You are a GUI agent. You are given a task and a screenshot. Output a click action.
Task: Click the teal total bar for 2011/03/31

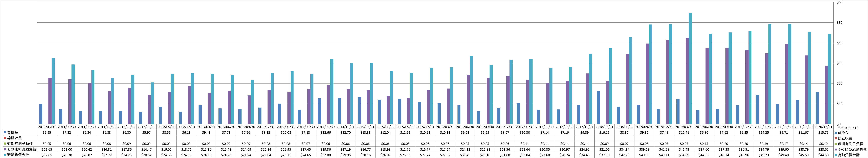(x=53, y=91)
